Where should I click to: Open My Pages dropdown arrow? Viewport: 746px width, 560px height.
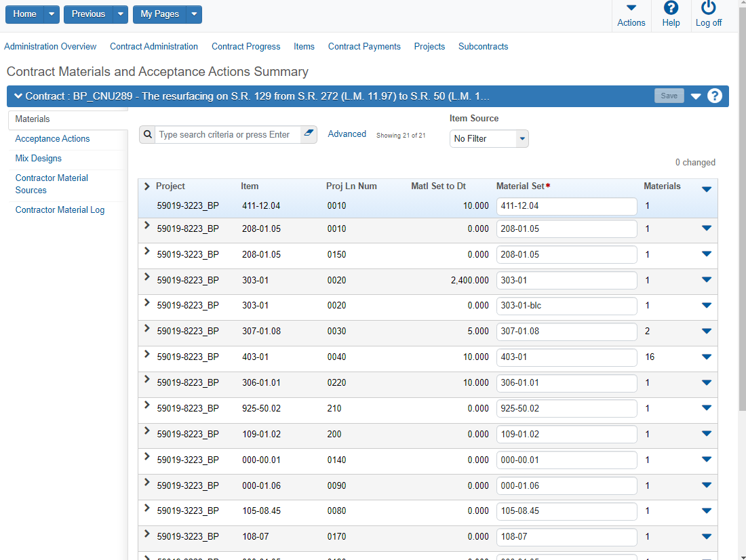point(194,14)
